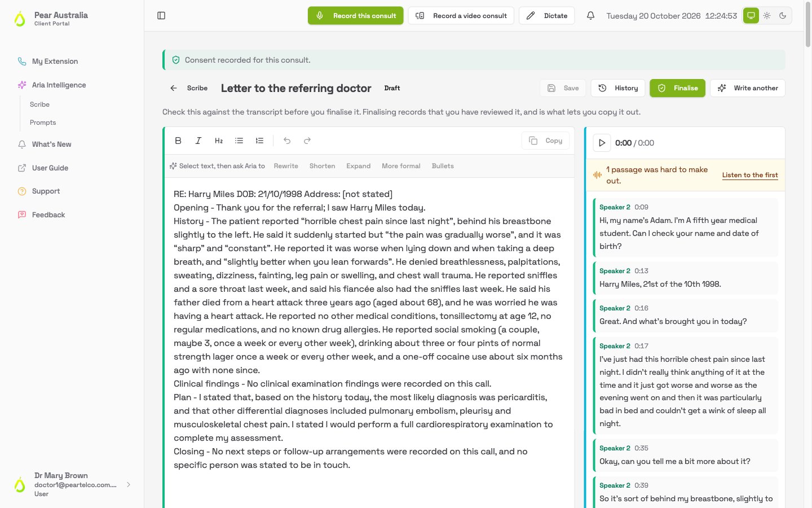
Task: Toggle the sidebar panel icon
Action: pos(161,16)
